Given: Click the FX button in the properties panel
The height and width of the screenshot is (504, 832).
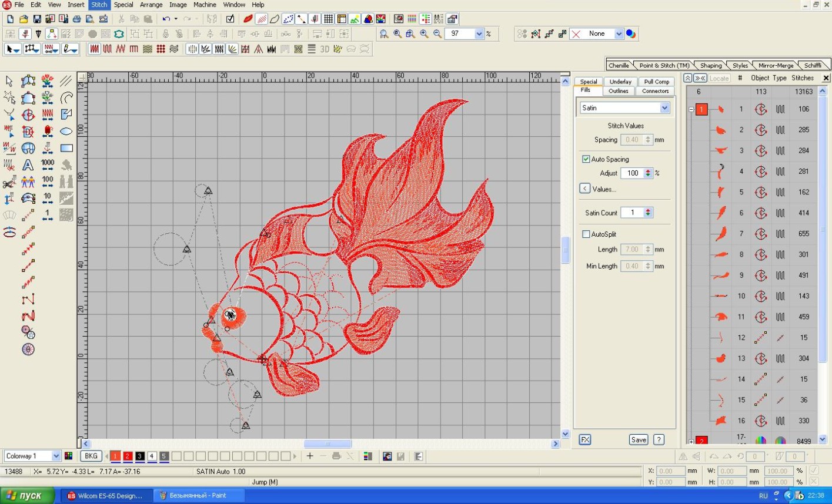Looking at the screenshot, I should (585, 439).
